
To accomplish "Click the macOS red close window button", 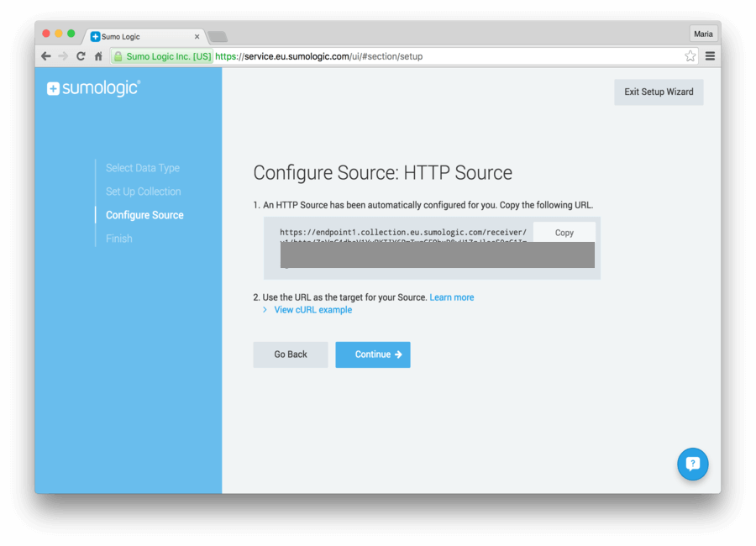I will click(x=46, y=34).
